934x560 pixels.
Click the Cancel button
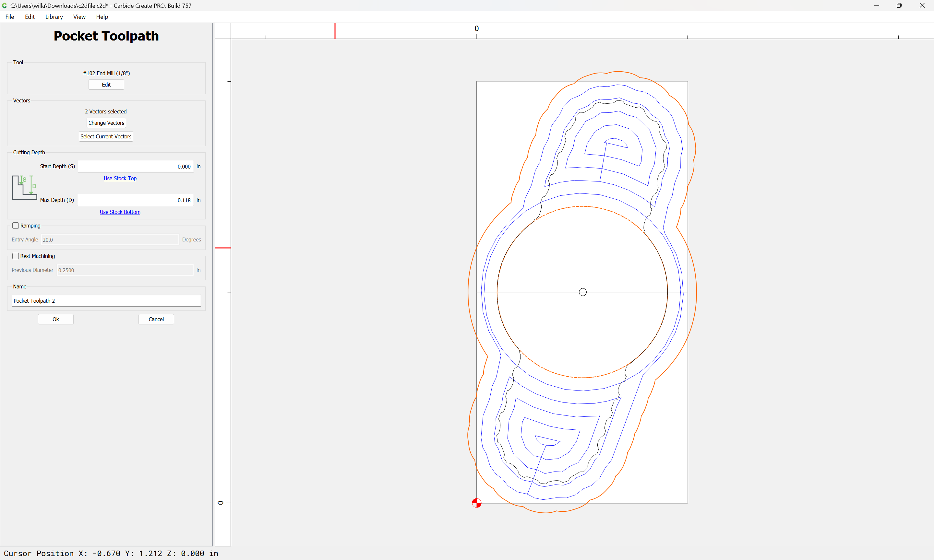coord(156,319)
